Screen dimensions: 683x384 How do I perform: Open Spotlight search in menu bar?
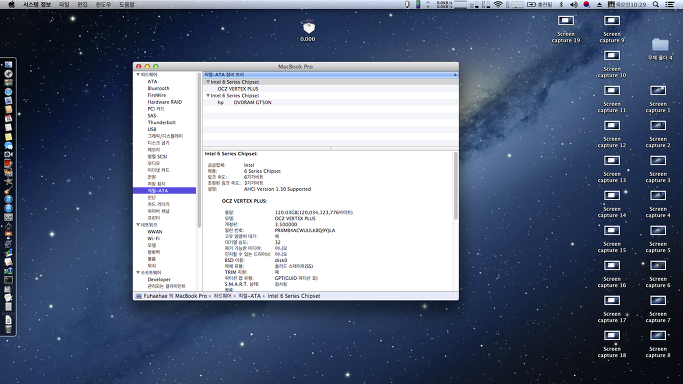click(656, 4)
